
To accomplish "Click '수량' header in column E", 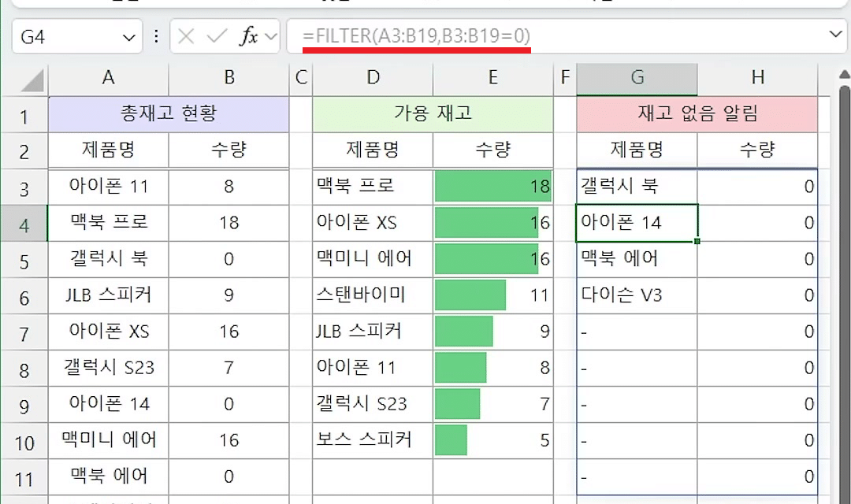I will tap(492, 150).
